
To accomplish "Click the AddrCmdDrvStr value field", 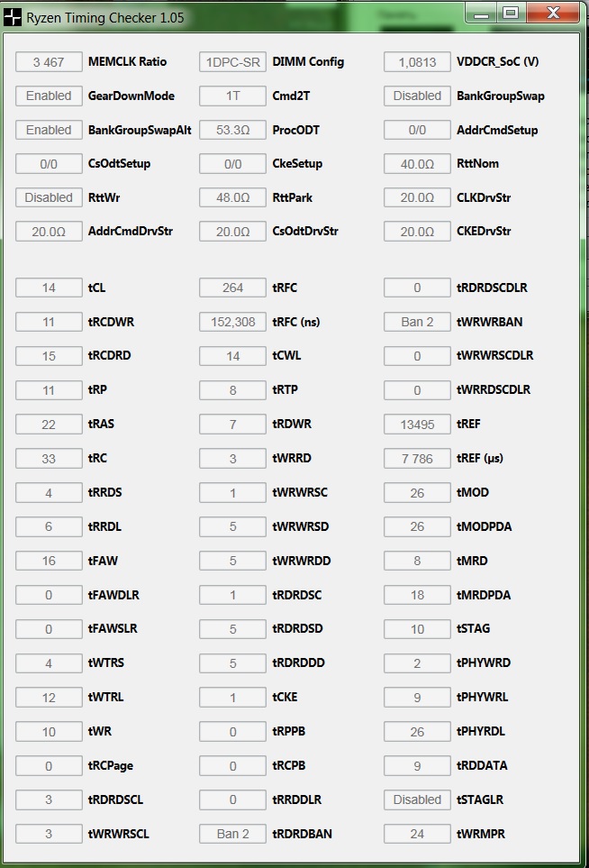I will pyautogui.click(x=49, y=232).
